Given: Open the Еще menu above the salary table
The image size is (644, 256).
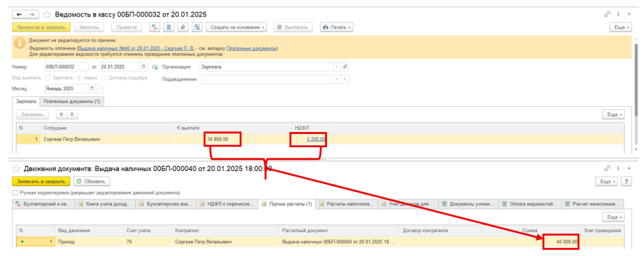Looking at the screenshot, I should pos(613,114).
